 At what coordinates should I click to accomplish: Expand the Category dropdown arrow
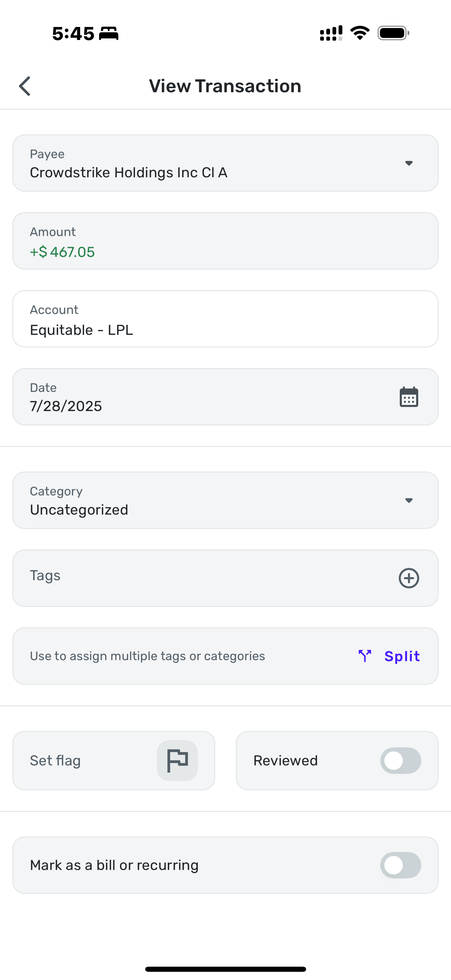click(x=409, y=500)
